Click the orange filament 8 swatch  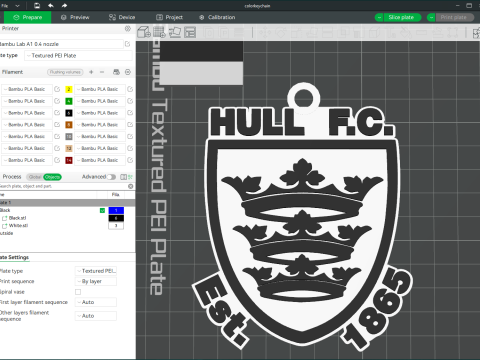point(69,125)
